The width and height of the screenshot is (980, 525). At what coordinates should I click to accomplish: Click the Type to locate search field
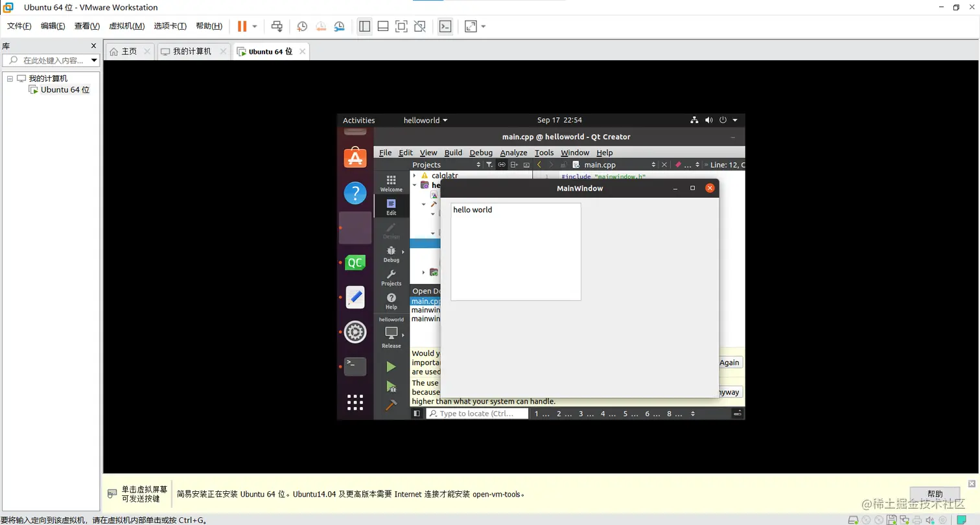[477, 414]
